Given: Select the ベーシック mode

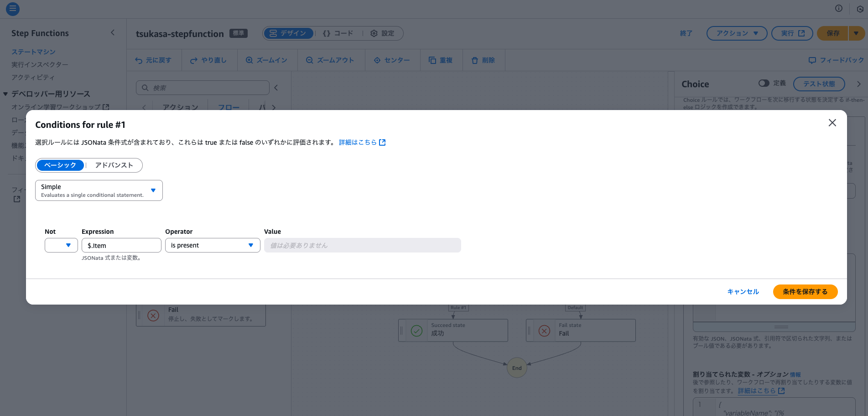Looking at the screenshot, I should tap(60, 165).
